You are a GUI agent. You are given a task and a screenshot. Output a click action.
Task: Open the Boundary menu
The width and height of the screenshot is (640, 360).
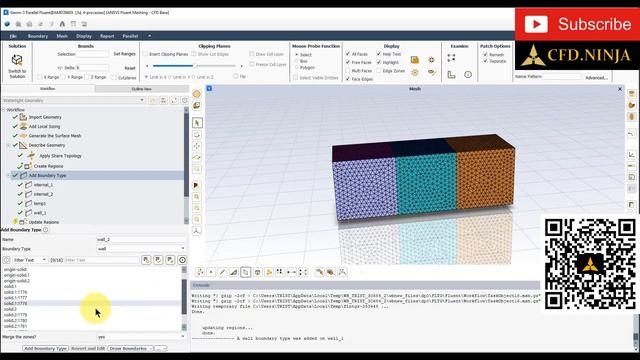click(x=38, y=36)
